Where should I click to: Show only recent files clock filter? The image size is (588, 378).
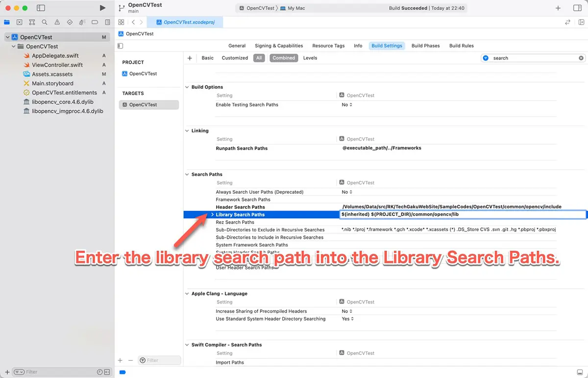(x=100, y=372)
